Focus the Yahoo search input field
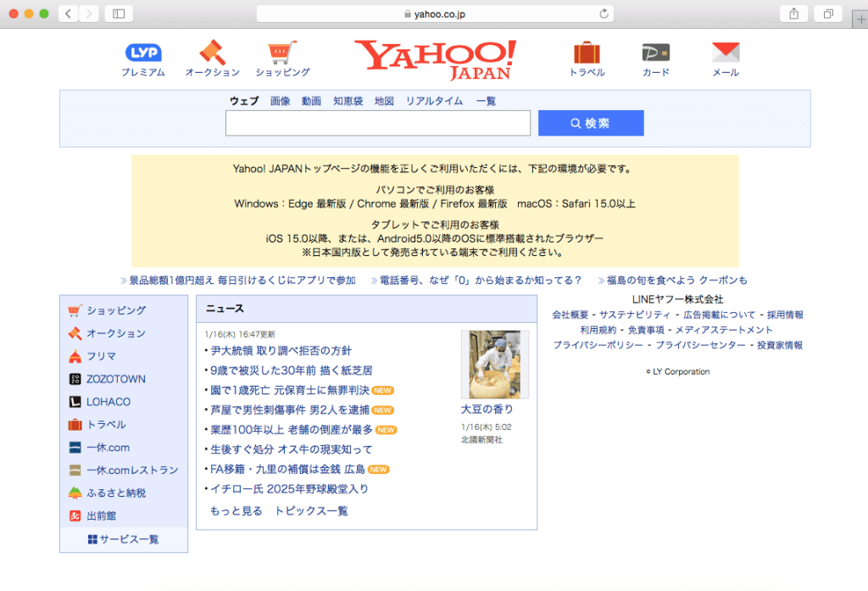The width and height of the screenshot is (868, 591). (x=378, y=123)
